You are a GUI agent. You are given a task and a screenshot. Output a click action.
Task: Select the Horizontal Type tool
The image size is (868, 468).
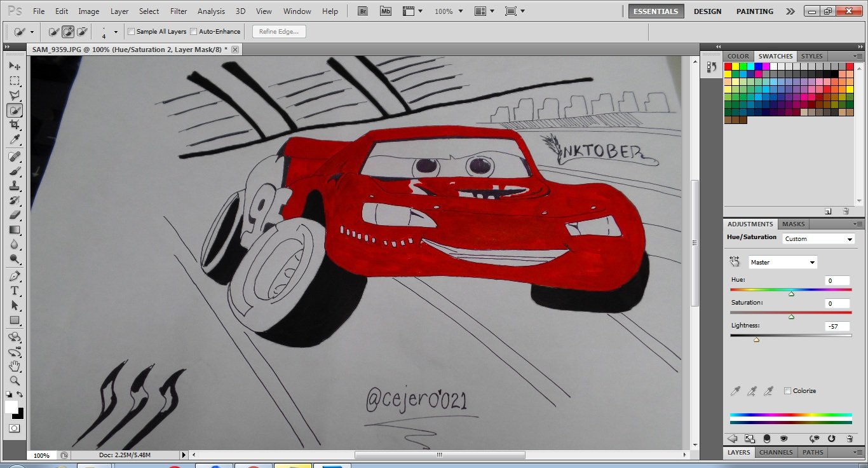[15, 291]
